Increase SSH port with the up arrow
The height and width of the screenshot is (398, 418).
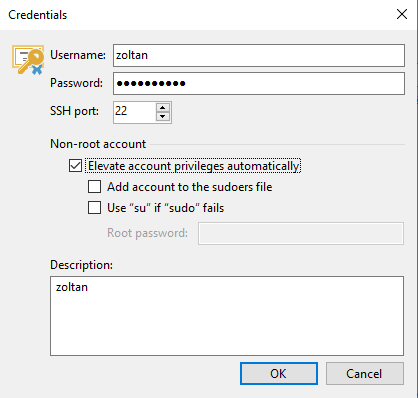point(163,108)
